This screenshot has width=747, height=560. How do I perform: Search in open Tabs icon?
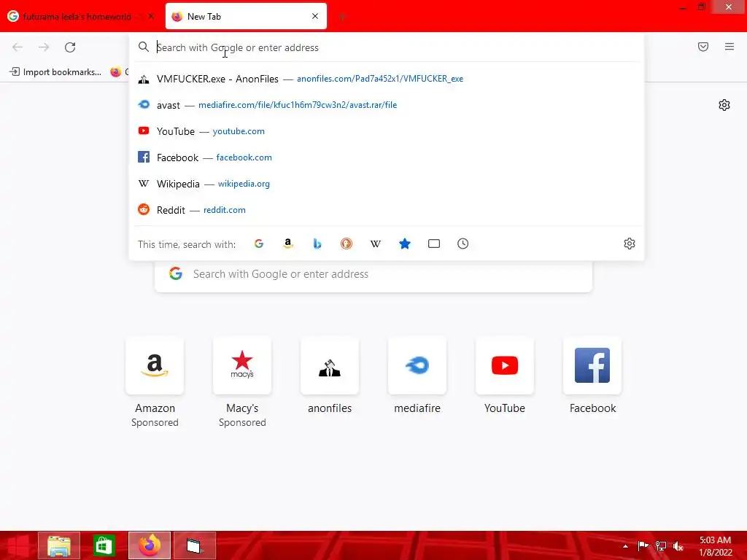(434, 244)
